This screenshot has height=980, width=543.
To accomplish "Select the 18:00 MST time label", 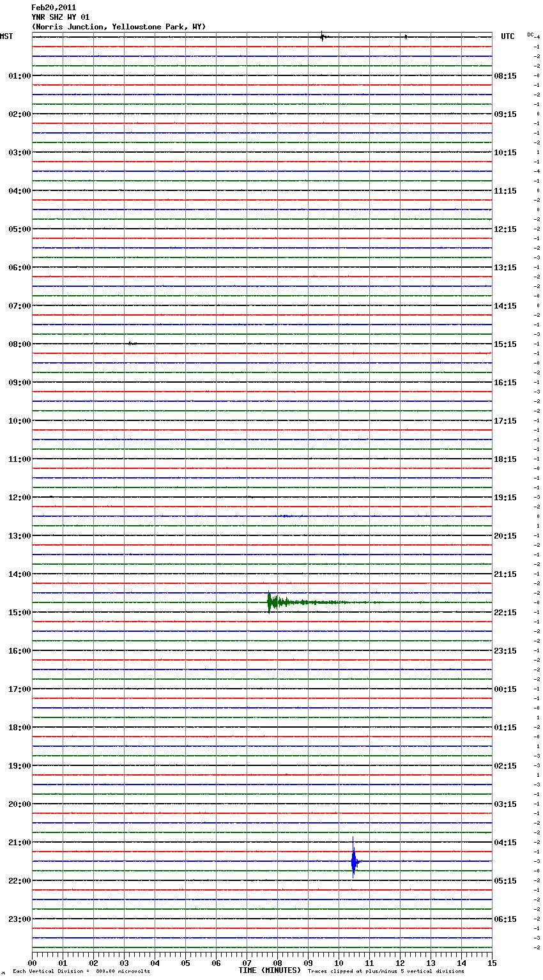I will click(x=20, y=728).
